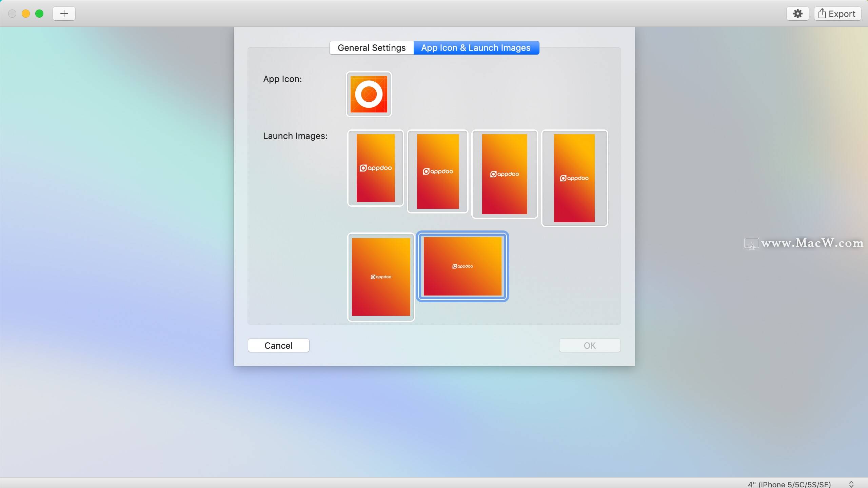The width and height of the screenshot is (868, 488).
Task: Select the third portrait launch image
Action: (x=505, y=174)
